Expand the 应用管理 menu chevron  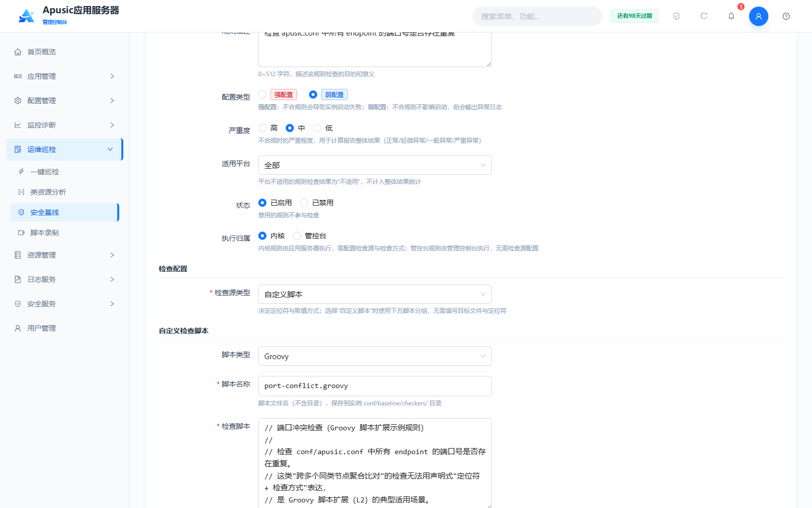[x=112, y=76]
